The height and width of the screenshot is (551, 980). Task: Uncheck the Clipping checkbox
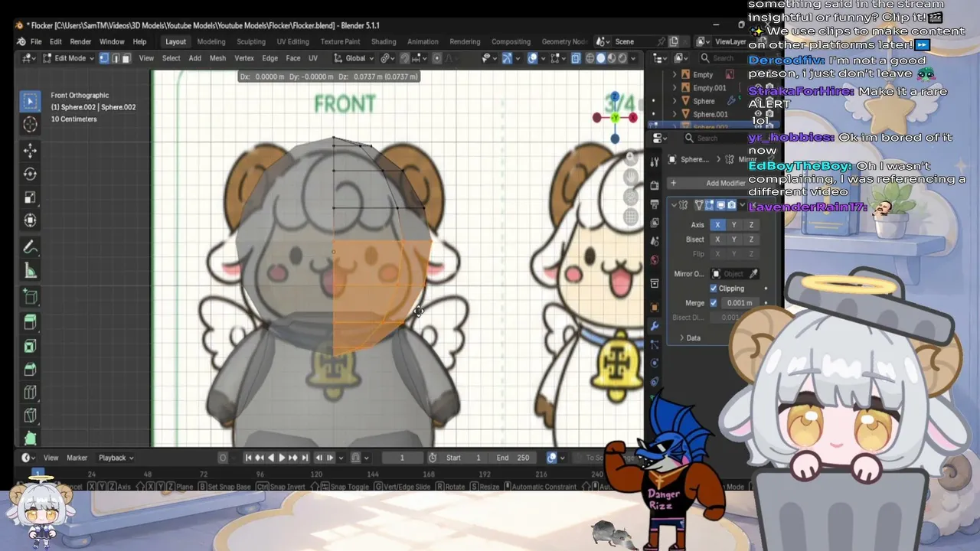714,289
